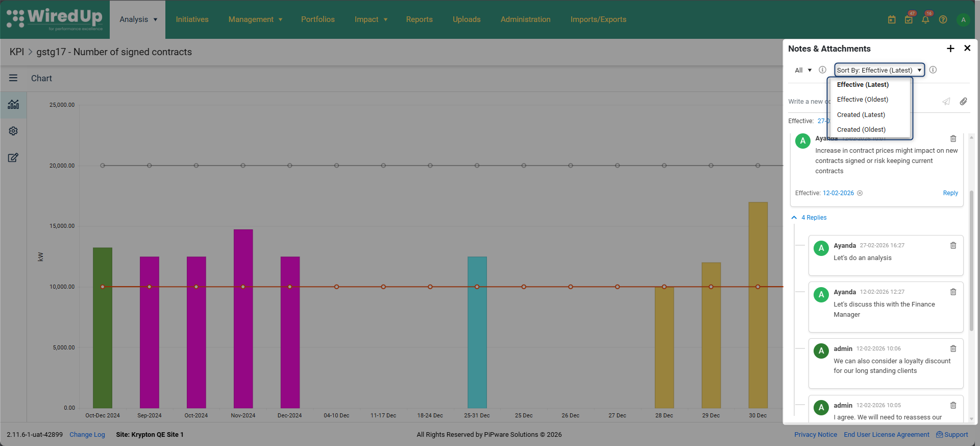Click the edit pencil sidebar icon

[x=13, y=157]
